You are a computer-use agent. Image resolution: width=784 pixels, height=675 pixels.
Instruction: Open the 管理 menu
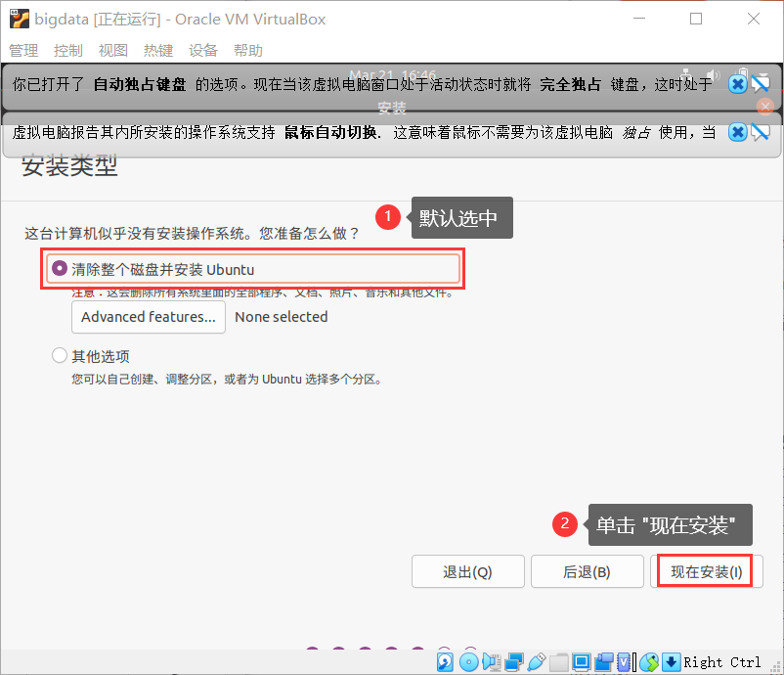23,50
